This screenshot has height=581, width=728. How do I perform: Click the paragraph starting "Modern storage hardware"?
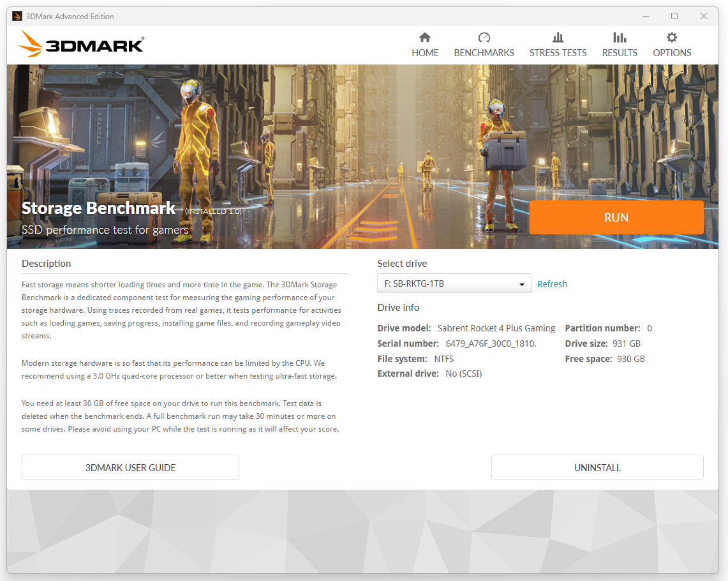[179, 370]
